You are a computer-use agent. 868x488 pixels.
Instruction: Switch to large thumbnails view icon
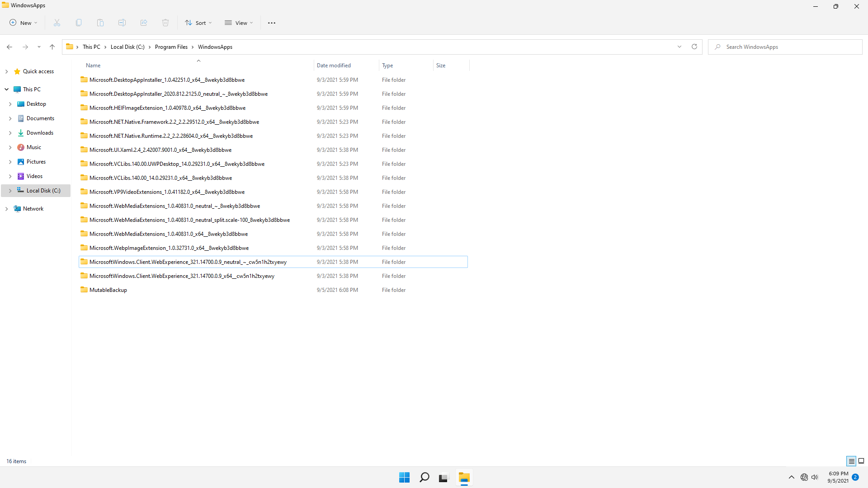[x=861, y=461]
